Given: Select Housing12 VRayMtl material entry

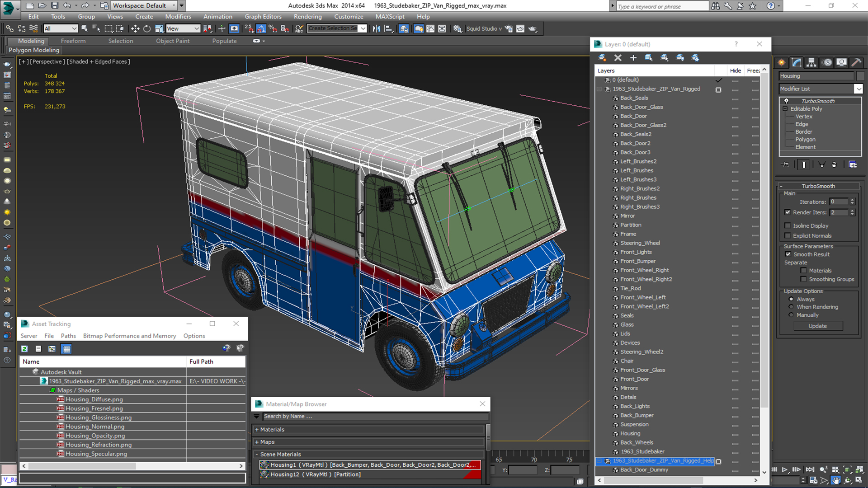Looking at the screenshot, I should (370, 474).
